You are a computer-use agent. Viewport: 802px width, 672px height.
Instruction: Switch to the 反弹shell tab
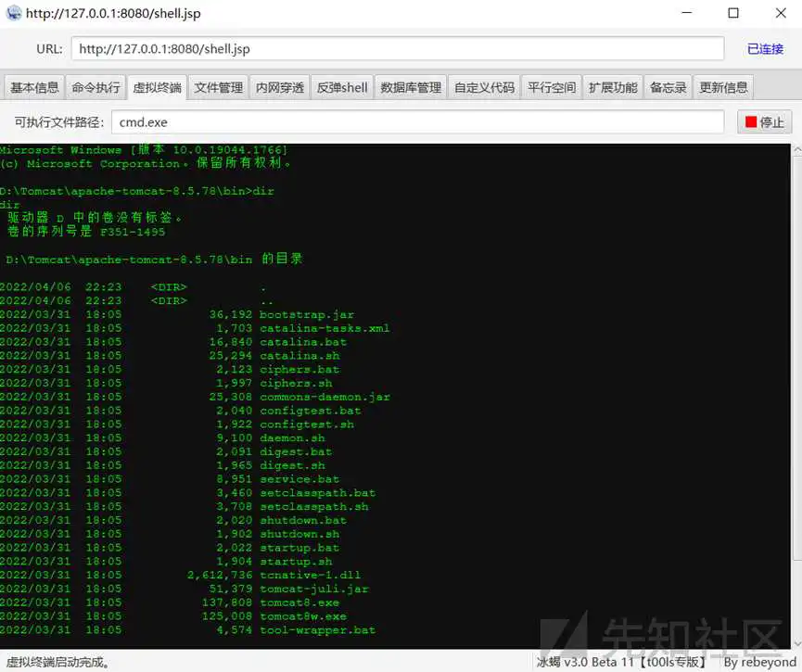pyautogui.click(x=342, y=88)
